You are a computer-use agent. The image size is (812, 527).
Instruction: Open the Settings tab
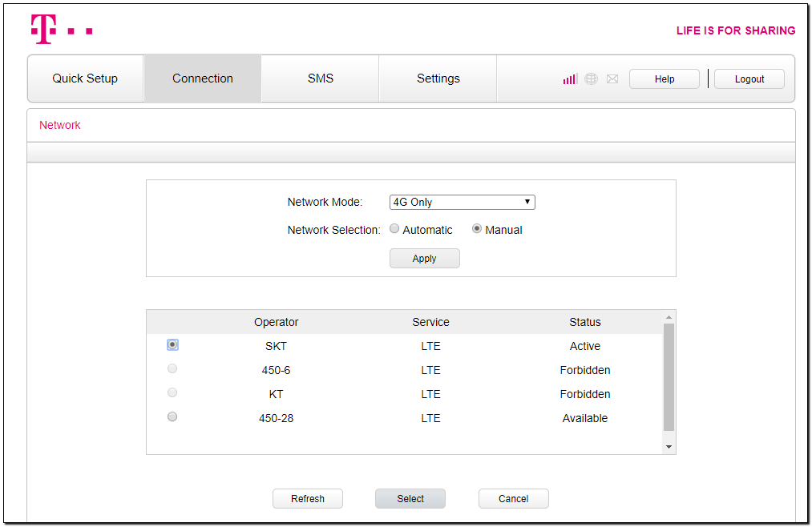(x=438, y=78)
